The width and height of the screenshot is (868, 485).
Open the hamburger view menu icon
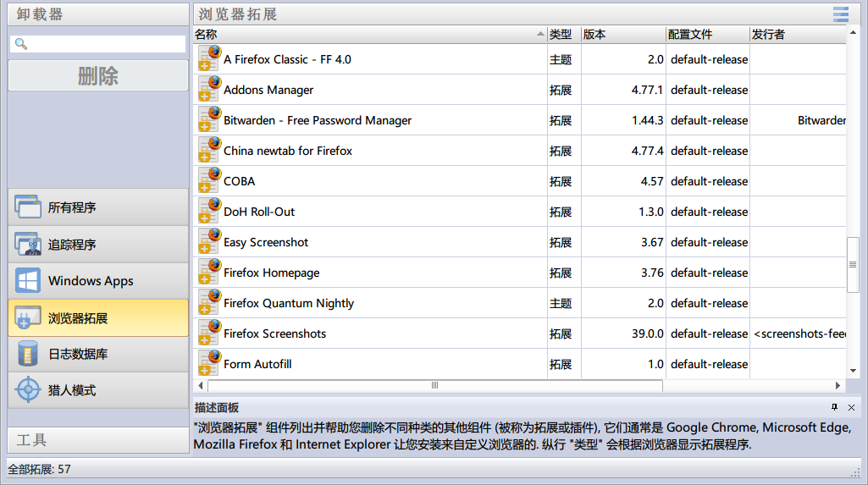840,14
